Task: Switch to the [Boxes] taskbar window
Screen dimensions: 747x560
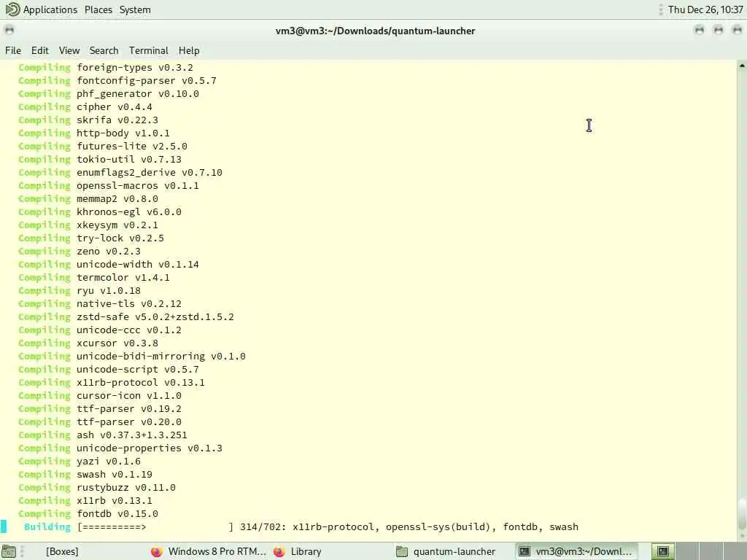Action: tap(62, 551)
